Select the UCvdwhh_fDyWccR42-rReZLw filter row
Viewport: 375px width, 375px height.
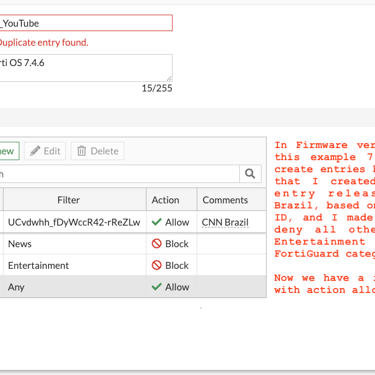click(133, 222)
